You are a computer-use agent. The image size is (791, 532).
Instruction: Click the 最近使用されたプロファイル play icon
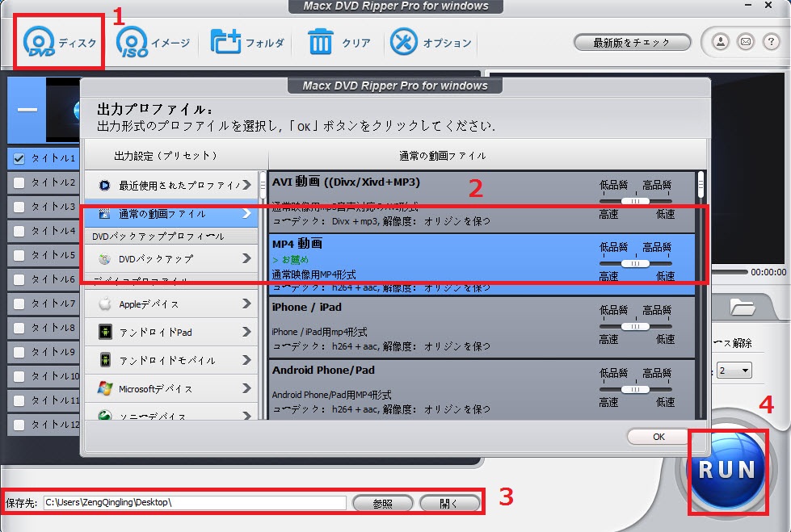tap(104, 185)
